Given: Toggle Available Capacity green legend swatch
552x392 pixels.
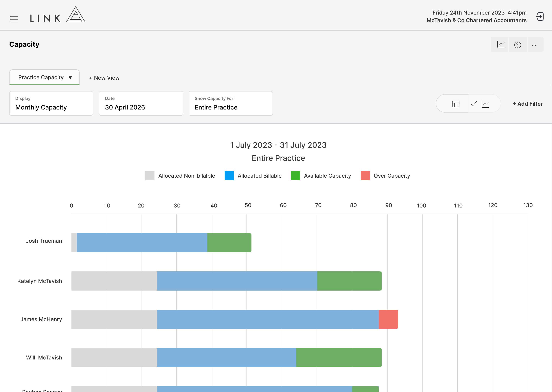Looking at the screenshot, I should [295, 176].
